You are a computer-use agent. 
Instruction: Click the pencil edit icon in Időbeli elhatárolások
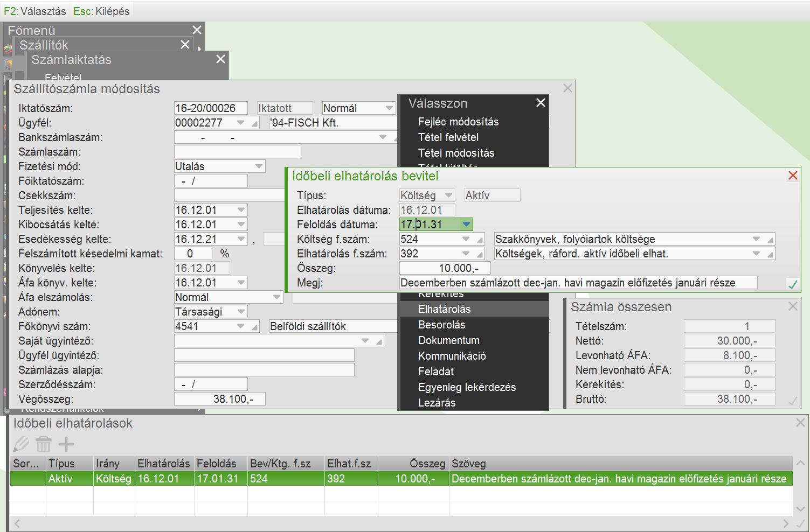coord(21,444)
